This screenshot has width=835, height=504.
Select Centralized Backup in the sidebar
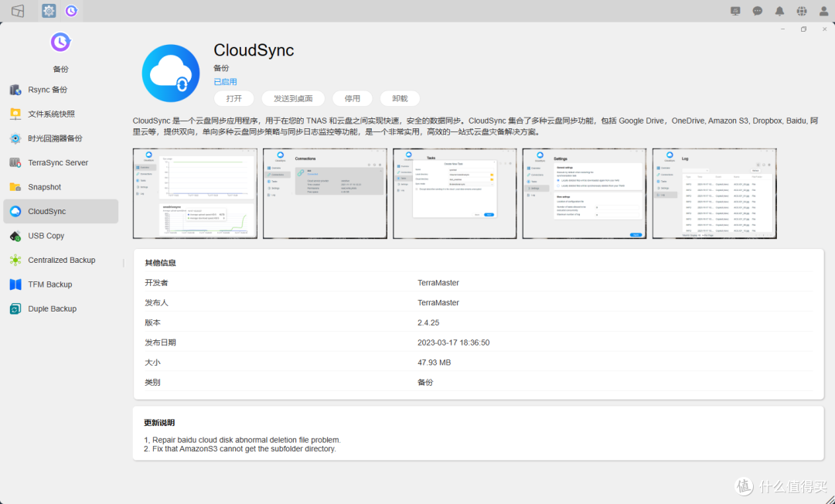pyautogui.click(x=61, y=260)
